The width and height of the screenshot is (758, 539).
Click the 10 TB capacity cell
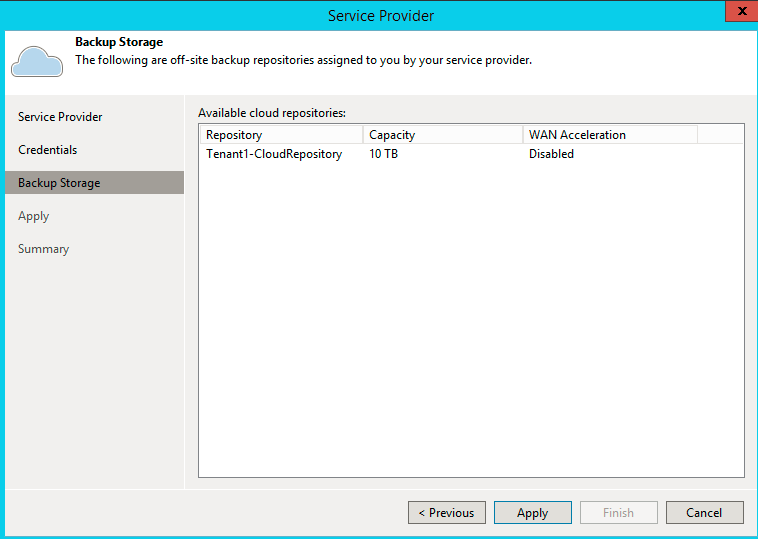point(383,154)
